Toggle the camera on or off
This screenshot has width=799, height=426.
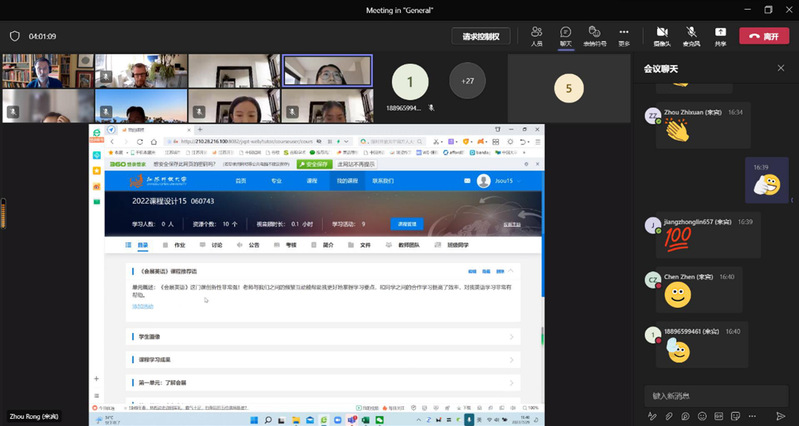661,35
